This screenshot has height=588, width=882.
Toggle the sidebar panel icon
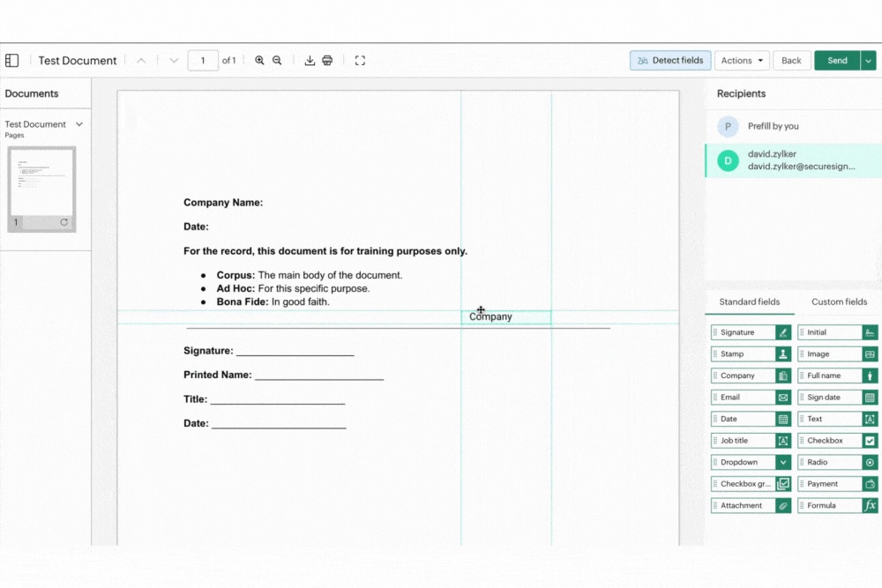pos(12,61)
